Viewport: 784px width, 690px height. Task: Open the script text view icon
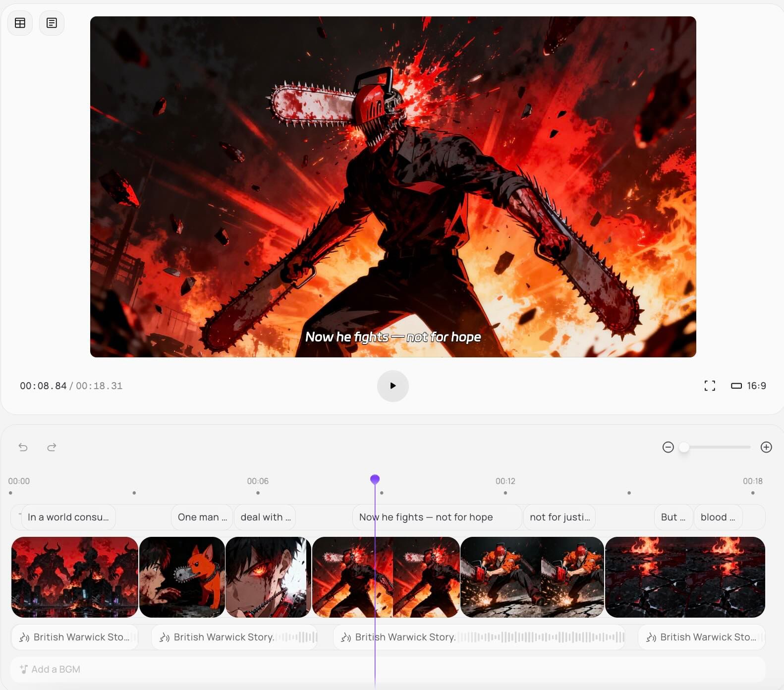(x=52, y=23)
